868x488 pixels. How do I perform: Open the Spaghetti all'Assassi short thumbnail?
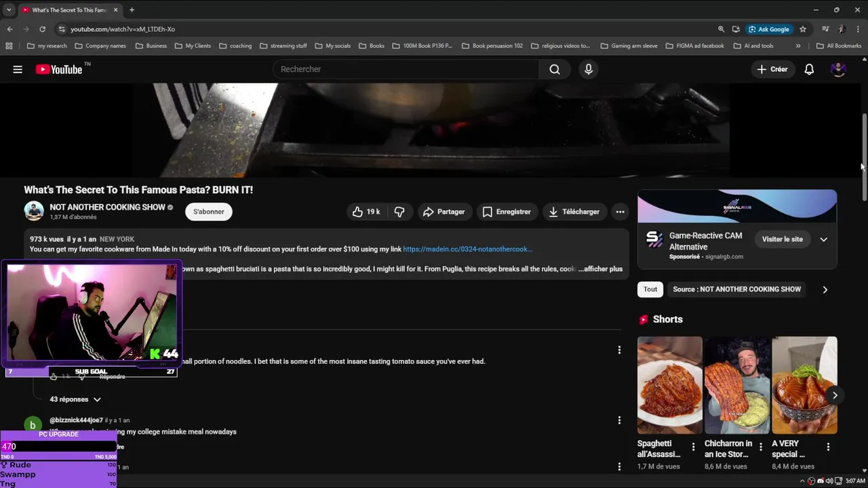(670, 385)
